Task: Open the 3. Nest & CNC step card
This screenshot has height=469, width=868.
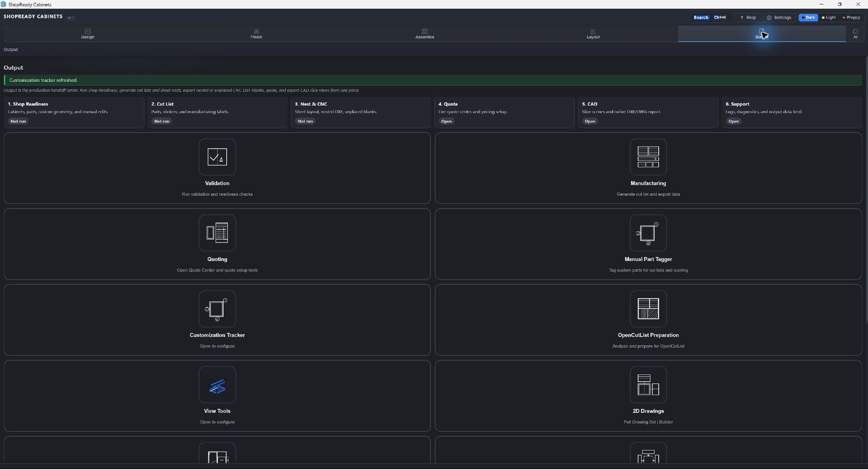Action: [x=361, y=112]
